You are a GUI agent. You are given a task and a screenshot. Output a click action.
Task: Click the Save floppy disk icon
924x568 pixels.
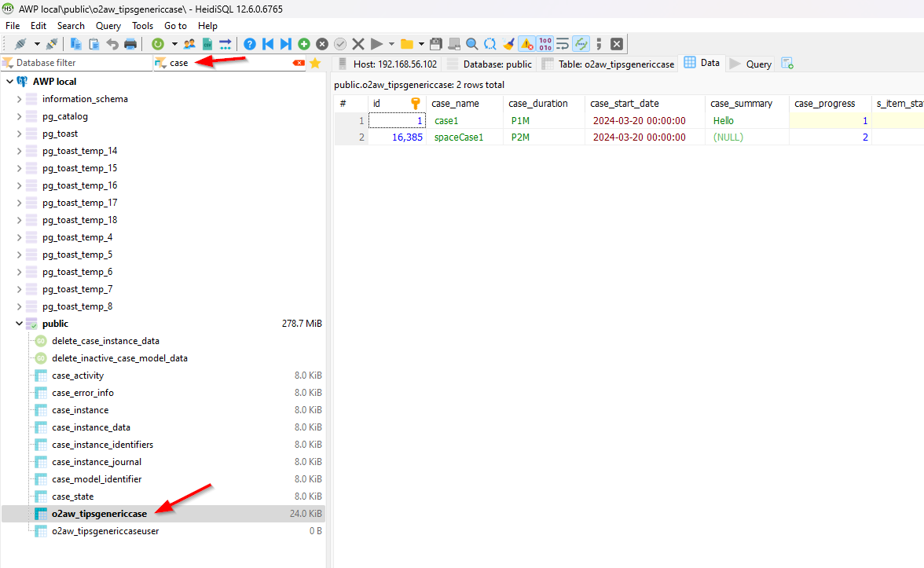(x=435, y=44)
